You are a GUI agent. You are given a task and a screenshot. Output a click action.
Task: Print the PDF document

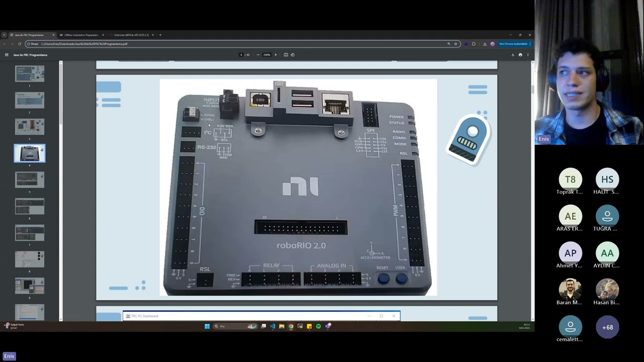pyautogui.click(x=520, y=55)
